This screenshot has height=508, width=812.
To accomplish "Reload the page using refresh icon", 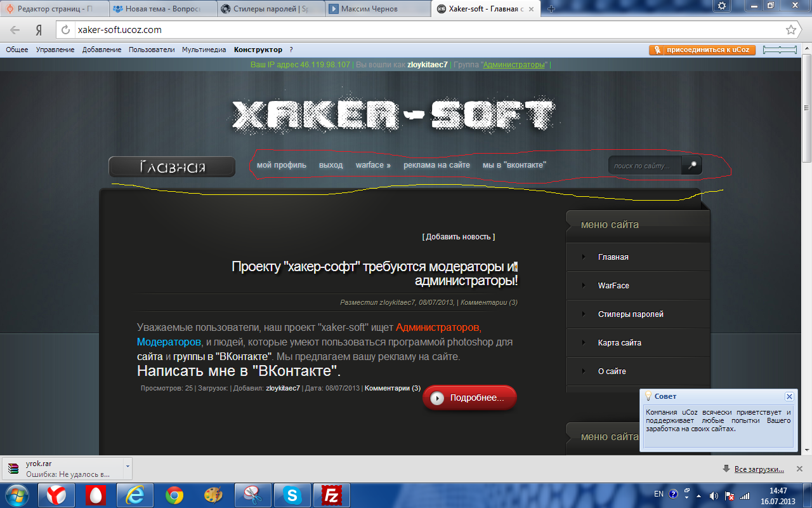I will pos(65,30).
